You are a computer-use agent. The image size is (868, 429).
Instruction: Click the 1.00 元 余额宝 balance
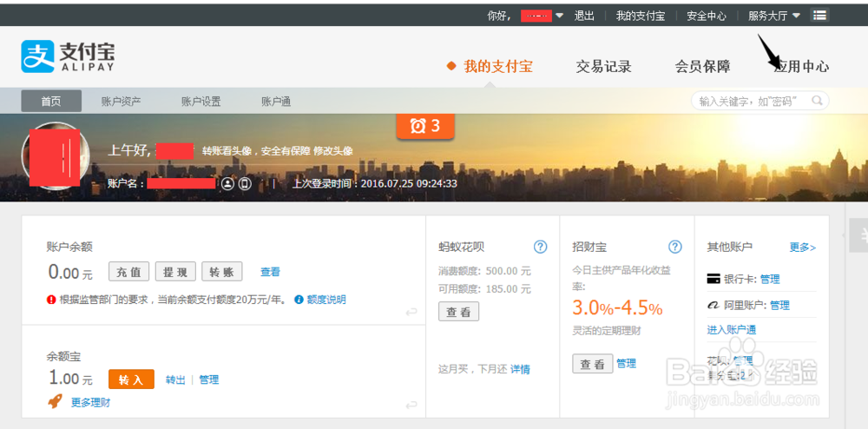click(x=71, y=379)
